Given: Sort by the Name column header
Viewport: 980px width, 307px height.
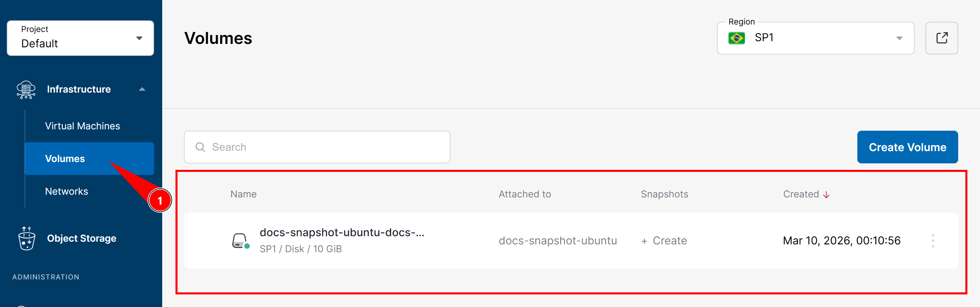Looking at the screenshot, I should point(244,194).
